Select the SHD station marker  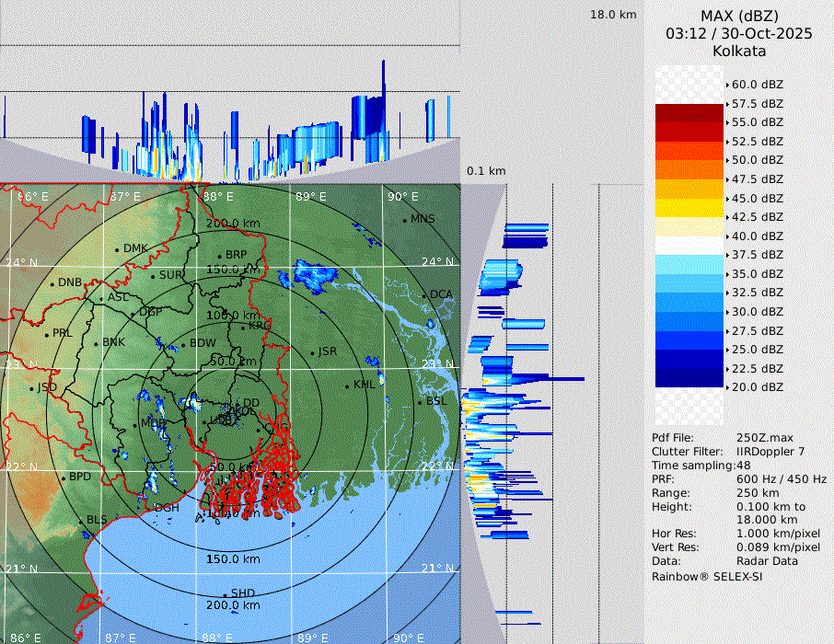(x=225, y=594)
